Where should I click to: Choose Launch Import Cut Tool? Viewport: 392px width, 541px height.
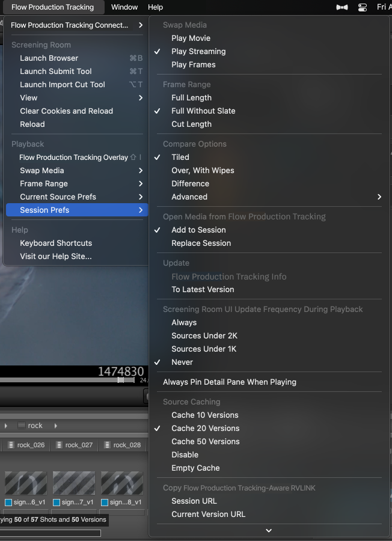coord(76,85)
